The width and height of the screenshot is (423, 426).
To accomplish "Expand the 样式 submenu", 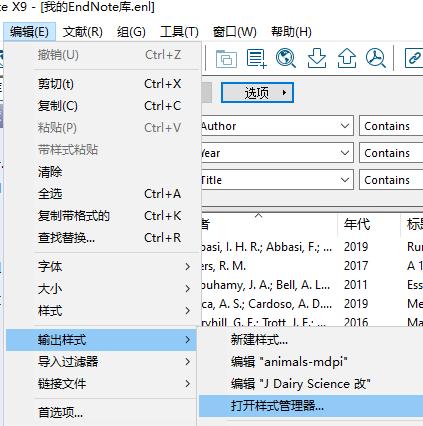I will (x=103, y=311).
